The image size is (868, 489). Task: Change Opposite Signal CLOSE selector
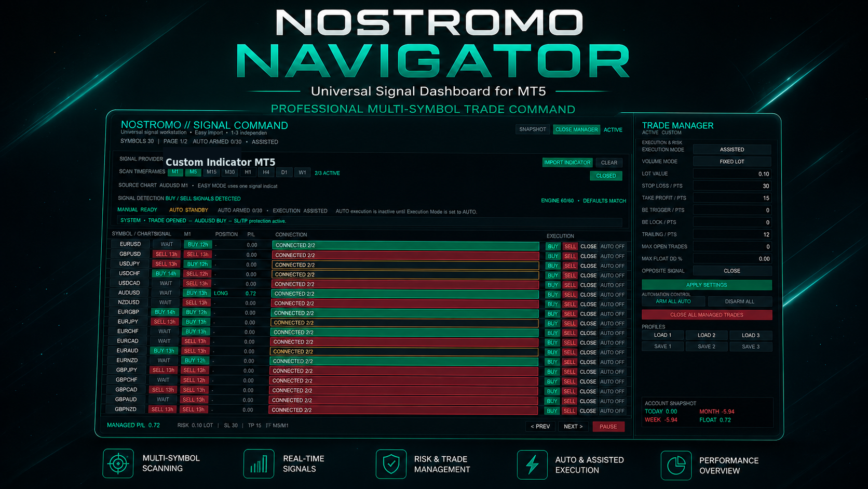click(x=732, y=271)
